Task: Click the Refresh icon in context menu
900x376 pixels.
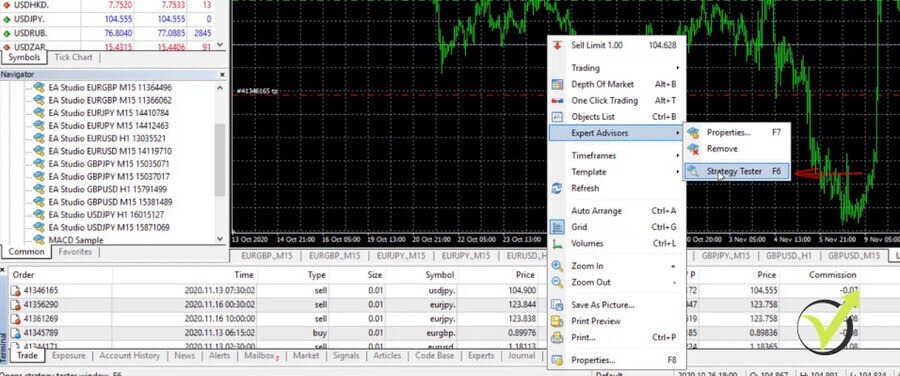Action: (x=557, y=188)
